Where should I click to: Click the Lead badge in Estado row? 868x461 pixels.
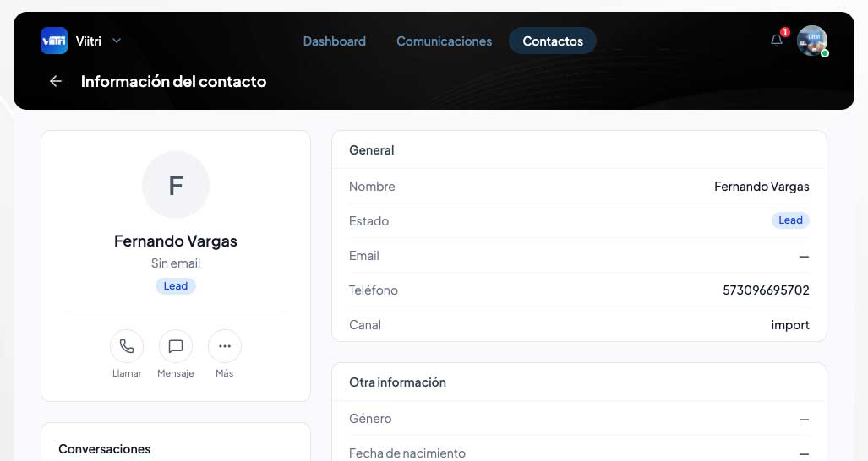(x=790, y=220)
